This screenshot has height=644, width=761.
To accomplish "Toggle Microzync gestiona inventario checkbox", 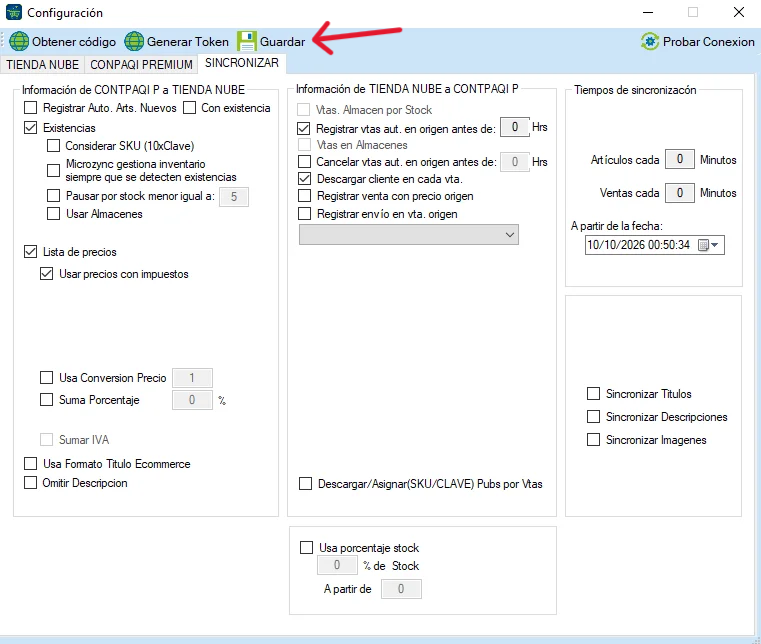I will pos(53,170).
